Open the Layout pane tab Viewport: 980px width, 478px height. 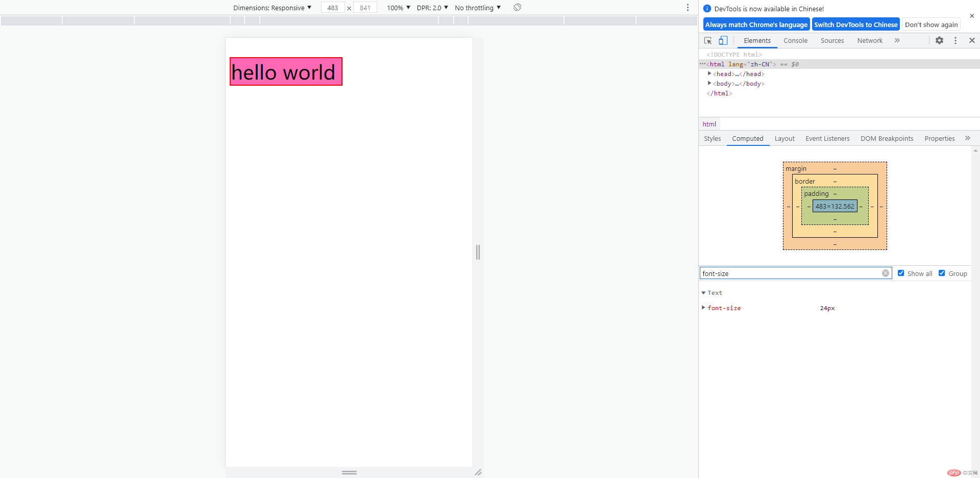point(785,138)
